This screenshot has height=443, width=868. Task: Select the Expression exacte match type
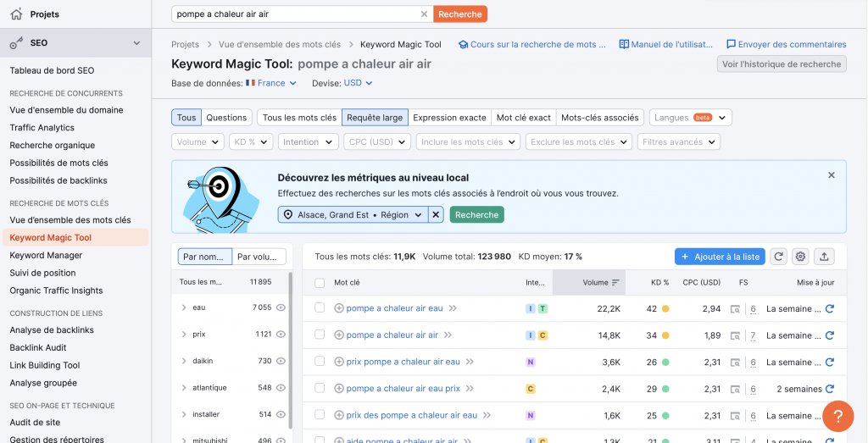[449, 118]
